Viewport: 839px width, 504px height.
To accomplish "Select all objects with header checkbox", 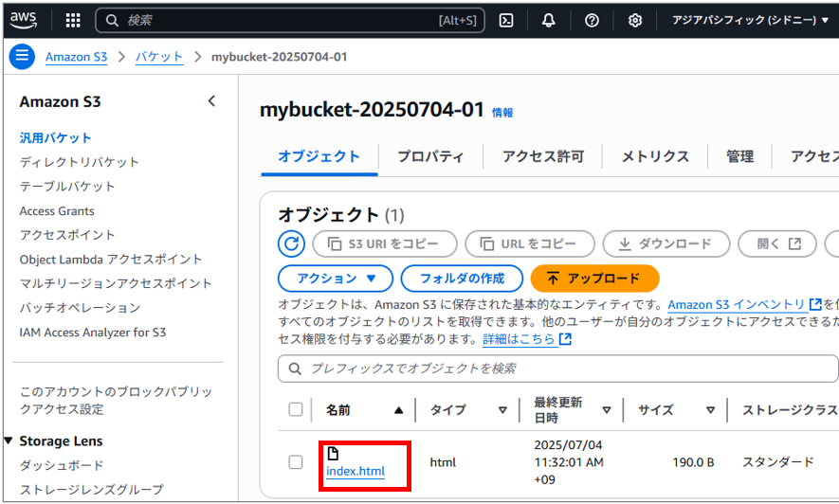I will point(296,409).
